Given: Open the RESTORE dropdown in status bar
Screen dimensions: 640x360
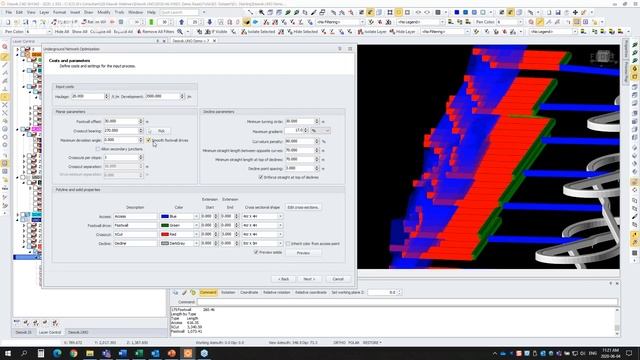Looking at the screenshot, I should click(372, 343).
